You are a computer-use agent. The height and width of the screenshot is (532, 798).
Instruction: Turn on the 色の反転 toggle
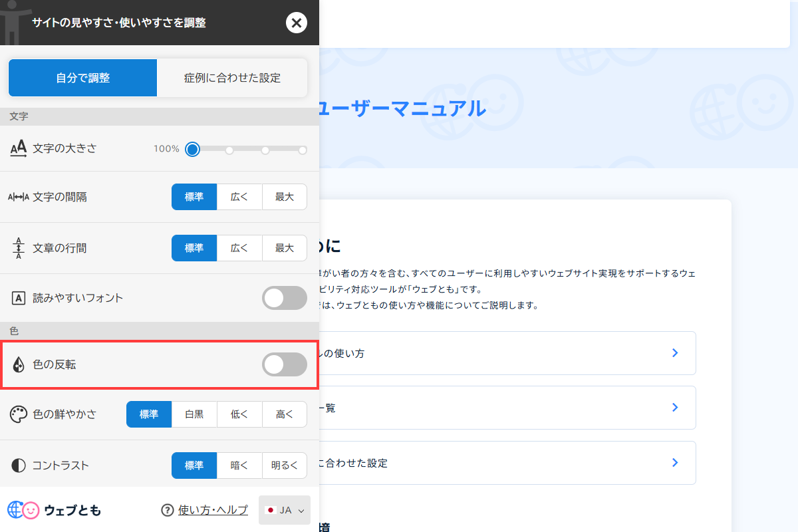(x=285, y=364)
